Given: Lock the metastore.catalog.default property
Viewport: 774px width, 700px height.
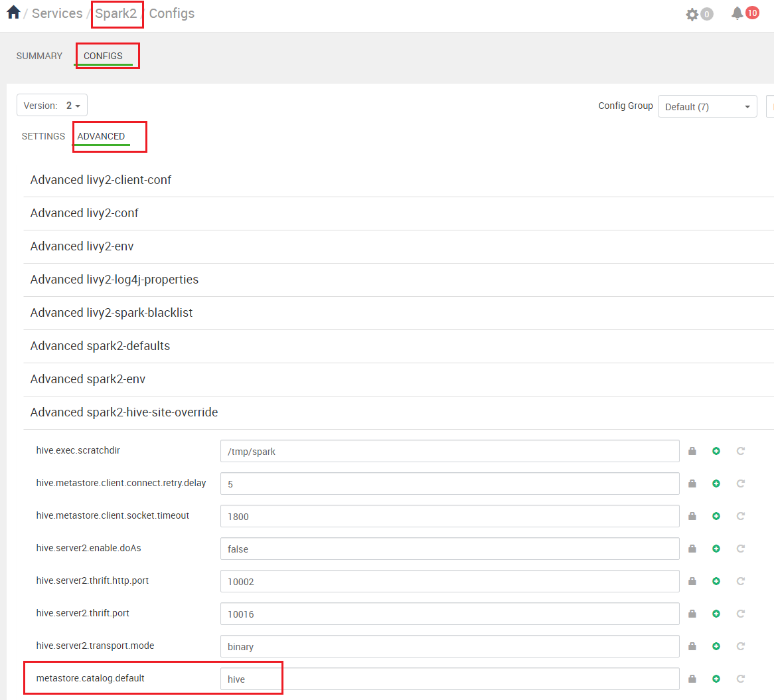Looking at the screenshot, I should click(692, 679).
